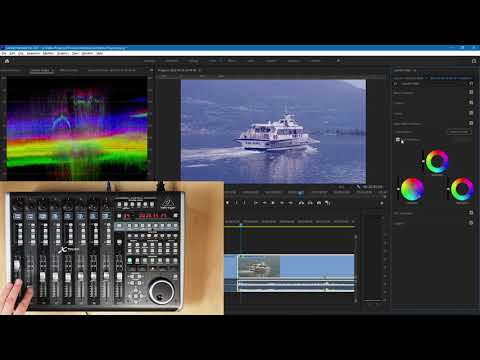This screenshot has height=360, width=480.
Task: Click the top center color wheel
Action: click(x=437, y=162)
